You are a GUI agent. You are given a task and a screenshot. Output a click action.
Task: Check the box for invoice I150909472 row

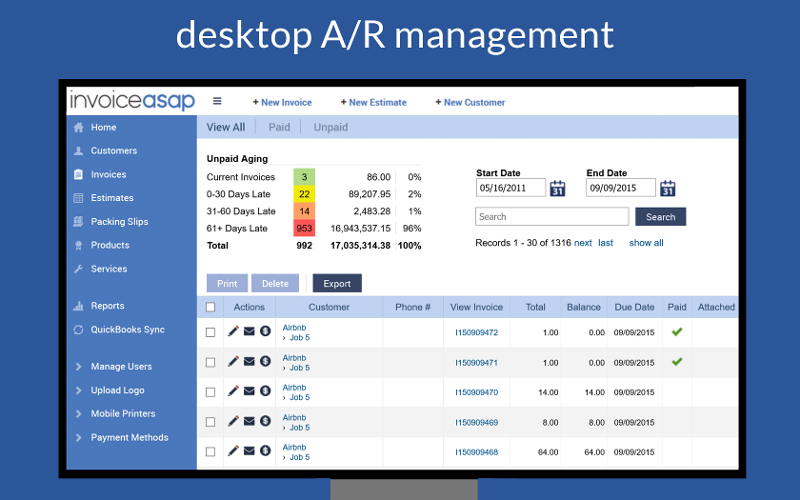coord(210,332)
